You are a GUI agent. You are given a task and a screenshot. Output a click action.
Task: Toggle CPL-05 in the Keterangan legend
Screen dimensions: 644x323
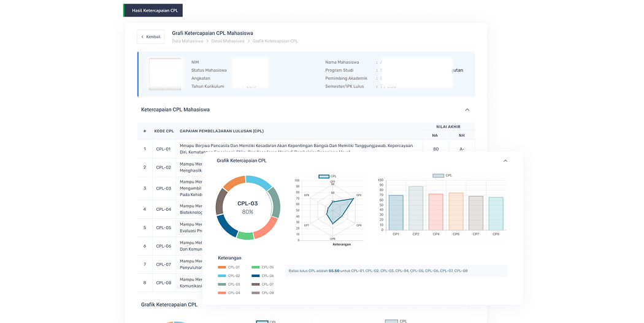pos(263,267)
